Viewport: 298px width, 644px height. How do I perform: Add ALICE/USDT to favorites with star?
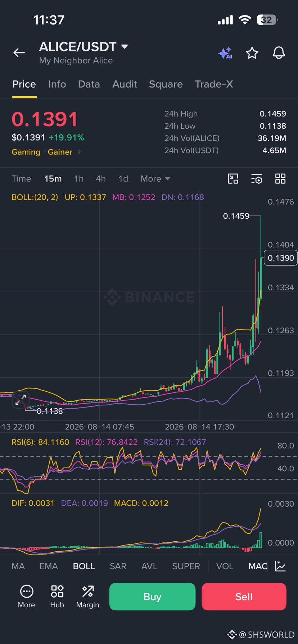click(x=252, y=53)
